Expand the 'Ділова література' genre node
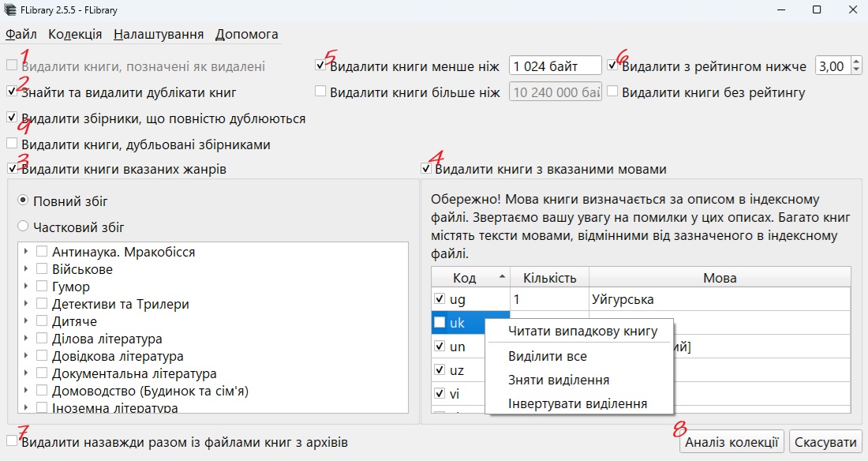The image size is (868, 461). [26, 338]
